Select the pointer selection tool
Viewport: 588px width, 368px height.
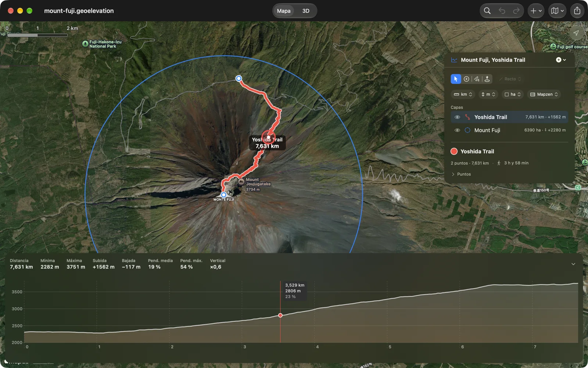(x=456, y=79)
